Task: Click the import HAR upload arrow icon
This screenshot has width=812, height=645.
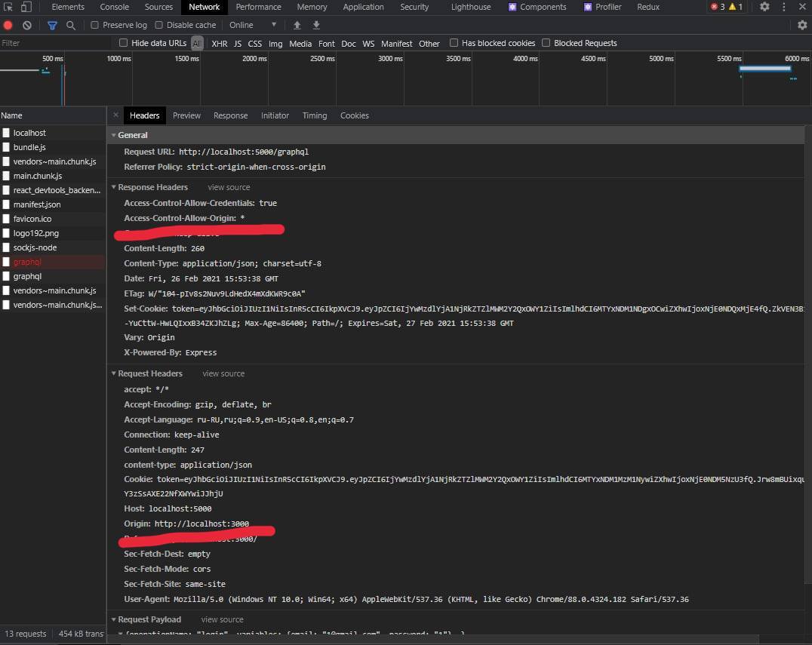Action: 297,25
